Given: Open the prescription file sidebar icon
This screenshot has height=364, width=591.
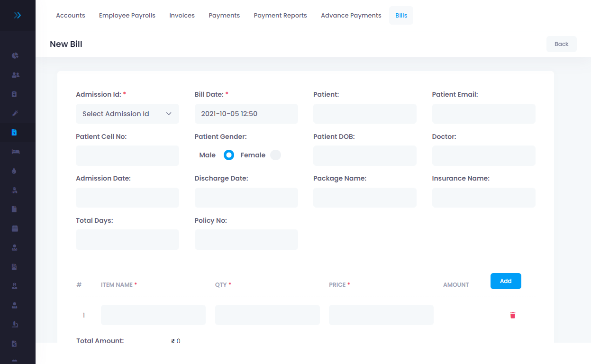Looking at the screenshot, I should pyautogui.click(x=15, y=344).
